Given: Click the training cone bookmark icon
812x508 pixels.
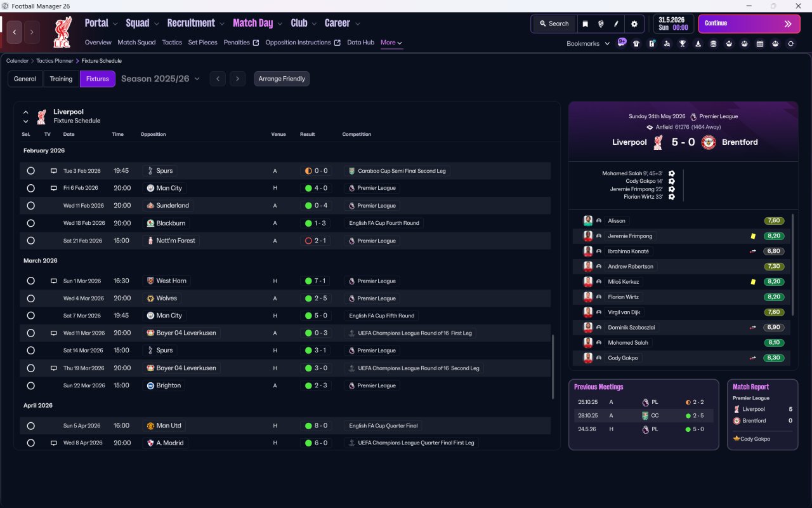Looking at the screenshot, I should [x=698, y=44].
